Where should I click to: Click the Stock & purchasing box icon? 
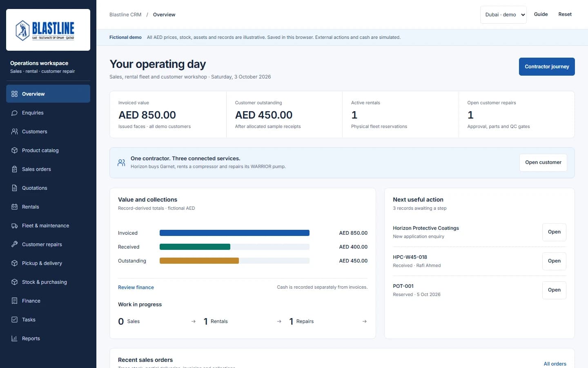[x=14, y=282]
